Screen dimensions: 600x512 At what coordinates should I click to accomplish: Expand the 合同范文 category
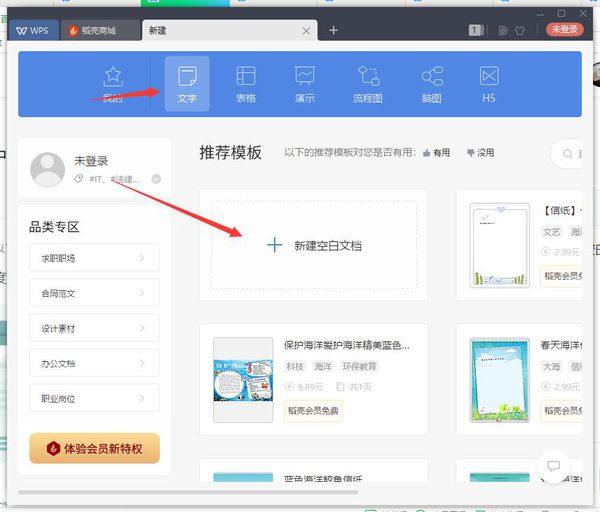[95, 293]
